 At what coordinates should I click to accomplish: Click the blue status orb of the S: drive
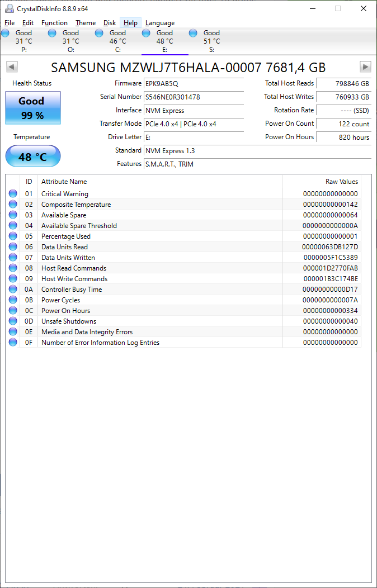[x=193, y=33]
